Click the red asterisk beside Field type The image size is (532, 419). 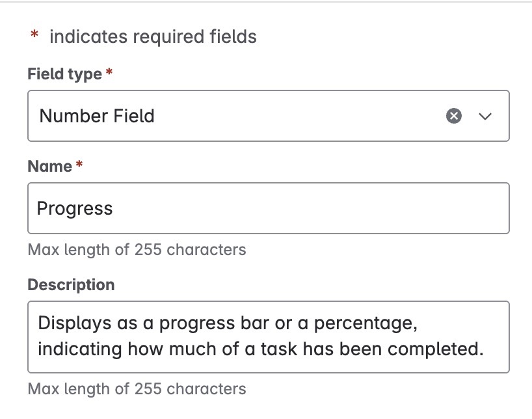pos(109,74)
